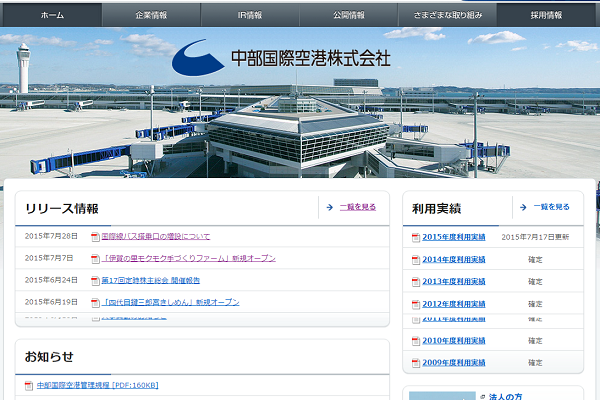Click PDF icon for 2015年7月7日 release
This screenshot has height=400, width=600.
95,259
